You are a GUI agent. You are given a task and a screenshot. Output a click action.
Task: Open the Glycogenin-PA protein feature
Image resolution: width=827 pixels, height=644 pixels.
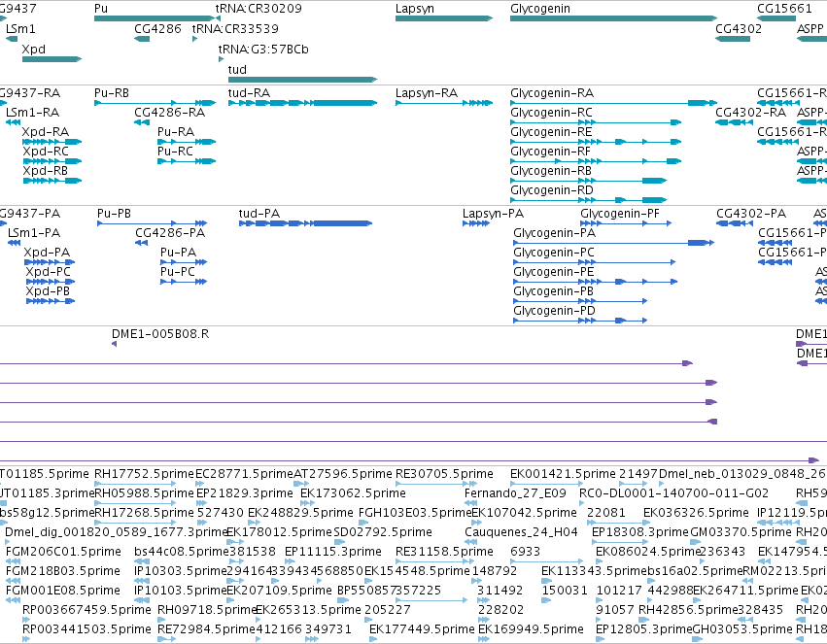pyautogui.click(x=614, y=243)
